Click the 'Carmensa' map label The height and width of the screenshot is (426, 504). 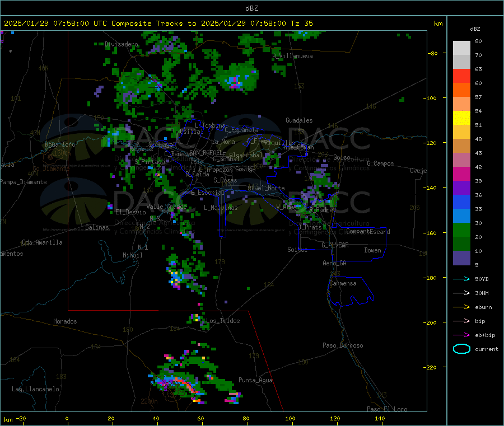tap(343, 284)
